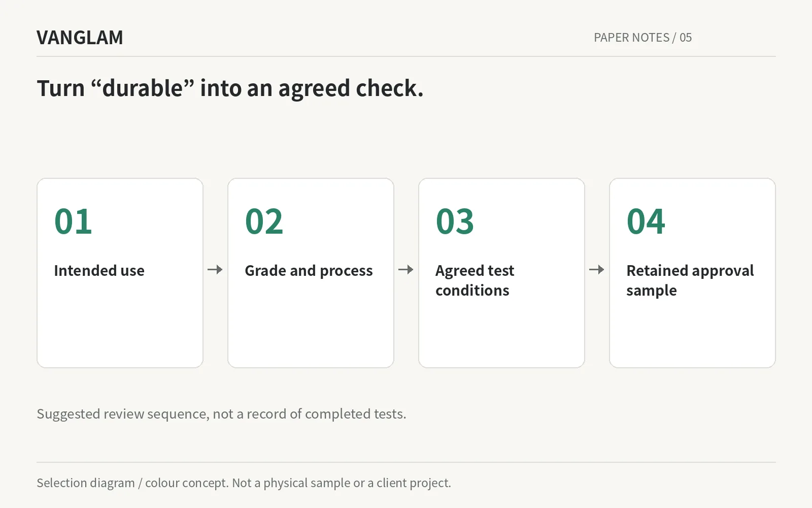Image resolution: width=812 pixels, height=508 pixels.
Task: Click the Suggested review sequence note
Action: coord(221,414)
